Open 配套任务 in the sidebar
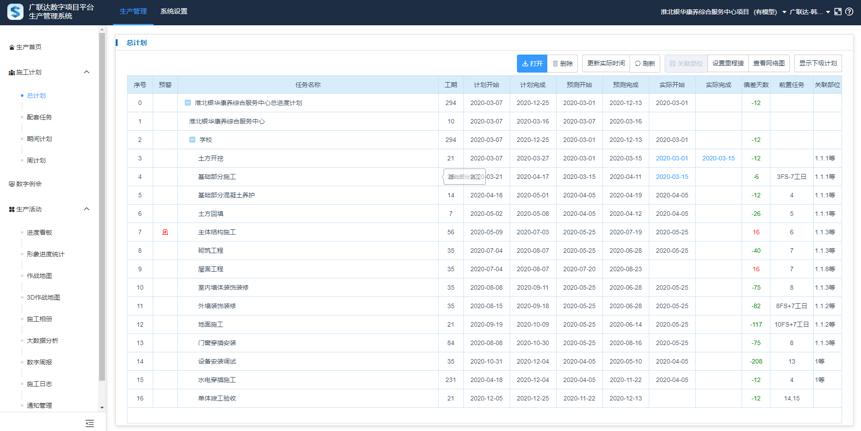Image resolution: width=861 pixels, height=431 pixels. 39,117
